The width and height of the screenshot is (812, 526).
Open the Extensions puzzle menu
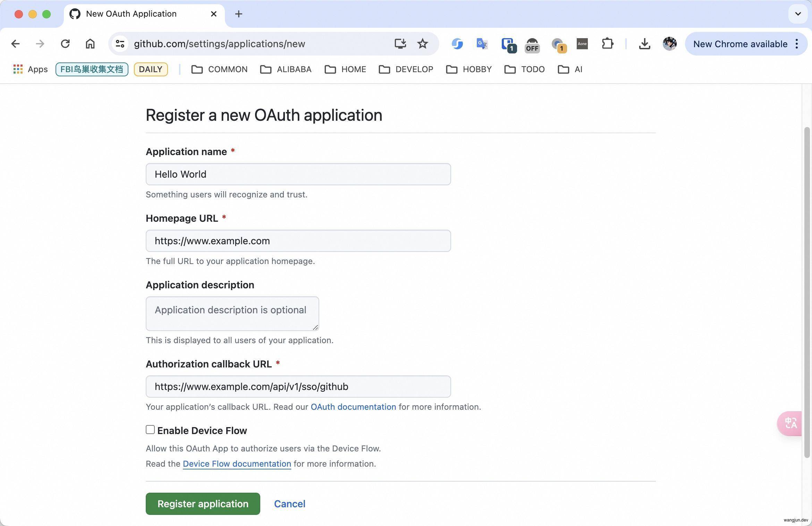(x=608, y=44)
